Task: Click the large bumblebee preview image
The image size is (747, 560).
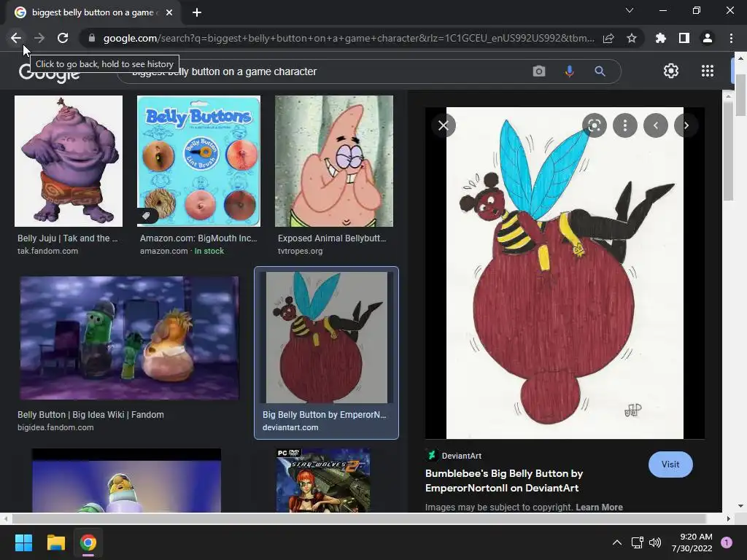Action: point(565,273)
